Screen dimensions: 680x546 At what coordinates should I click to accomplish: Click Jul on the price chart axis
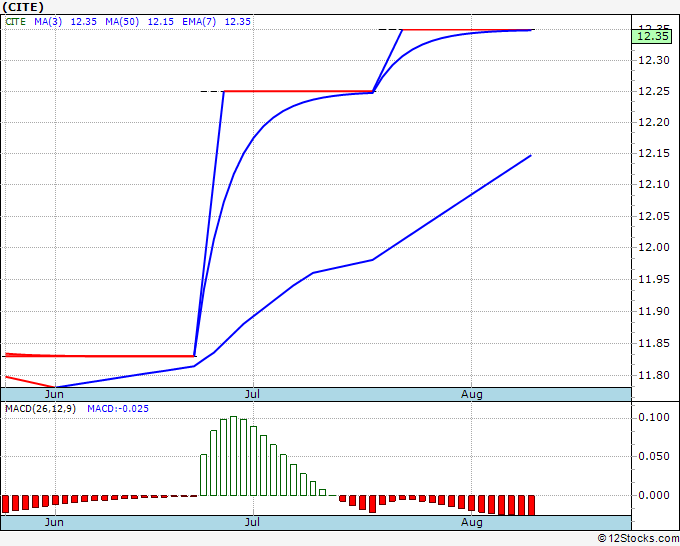point(252,394)
